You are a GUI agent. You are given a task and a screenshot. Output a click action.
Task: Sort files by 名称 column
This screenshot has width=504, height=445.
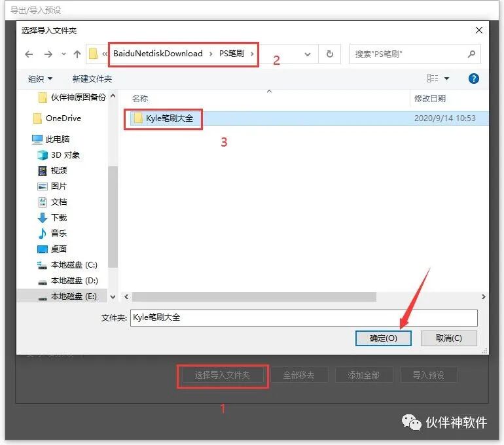tap(140, 99)
